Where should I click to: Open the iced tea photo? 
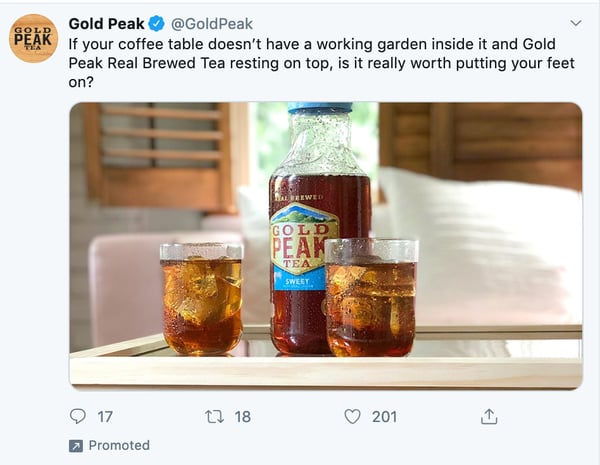[x=325, y=245]
